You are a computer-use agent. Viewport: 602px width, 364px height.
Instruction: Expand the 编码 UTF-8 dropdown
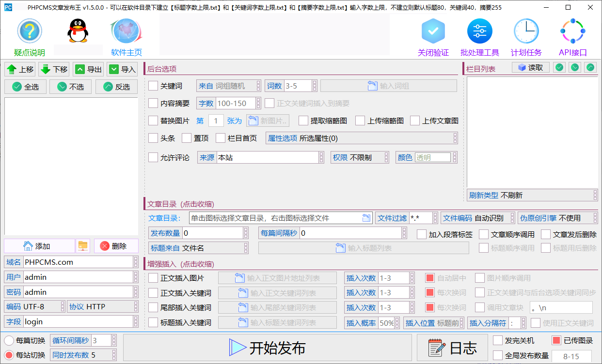[x=62, y=306]
